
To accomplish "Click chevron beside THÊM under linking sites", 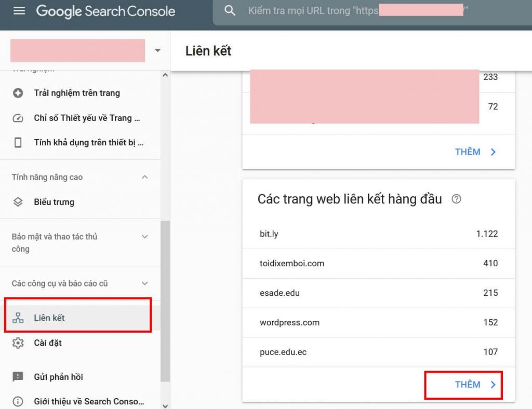I will [x=493, y=385].
